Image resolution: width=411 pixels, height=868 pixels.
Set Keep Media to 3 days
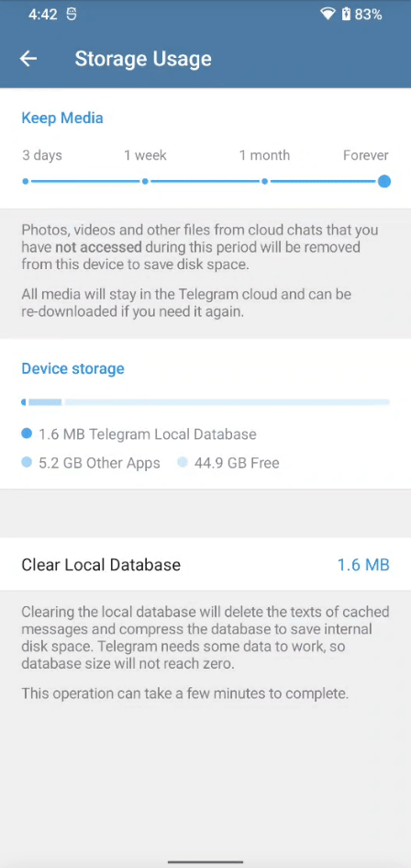coord(26,181)
